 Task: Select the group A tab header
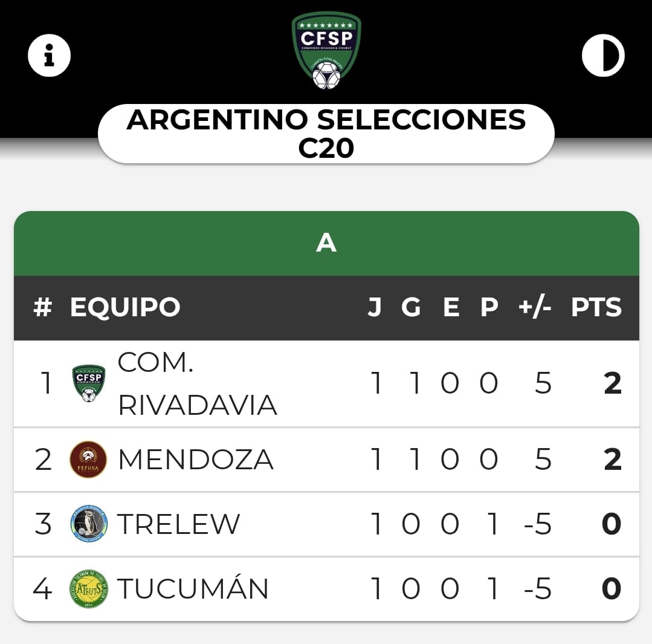326,243
